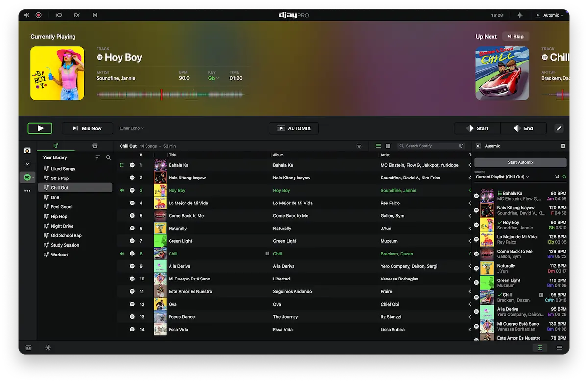This screenshot has width=588, height=382.
Task: Click the waveform sparkle icon in top bar
Action: pyautogui.click(x=520, y=15)
